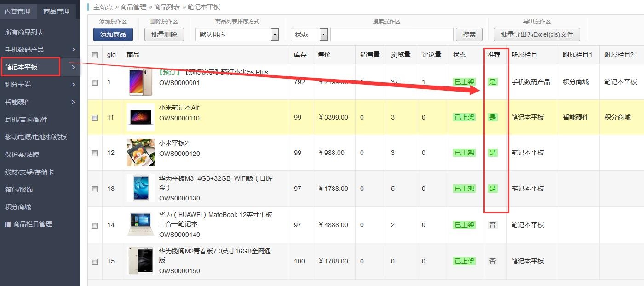The height and width of the screenshot is (286, 644).
Task: Tick the checkbox for gid 1 row
Action: point(95,82)
